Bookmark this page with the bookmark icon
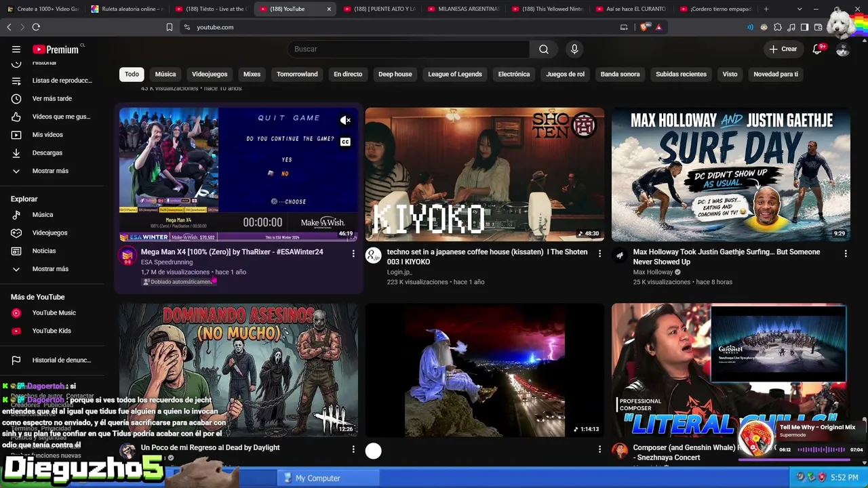Screen dimensions: 868x488 [170, 27]
